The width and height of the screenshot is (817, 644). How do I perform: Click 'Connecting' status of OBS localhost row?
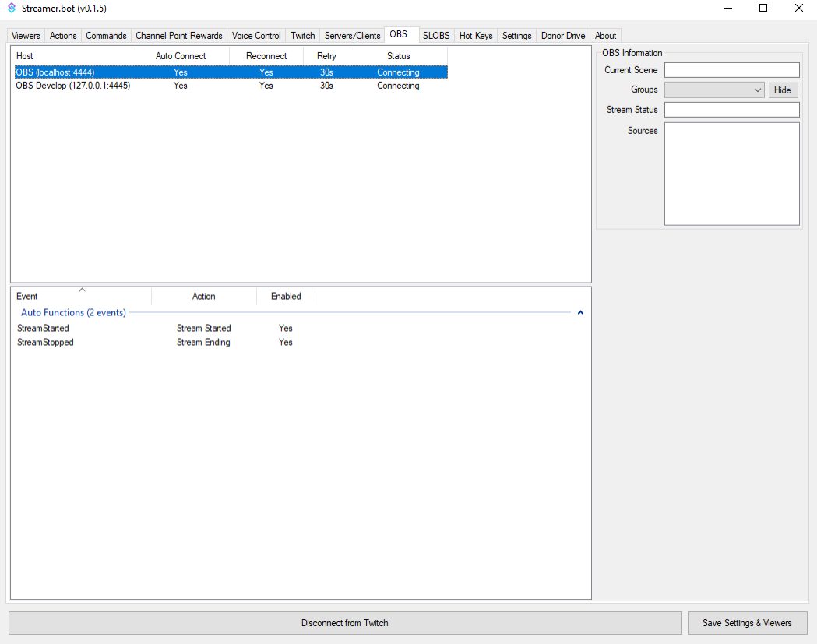[398, 72]
